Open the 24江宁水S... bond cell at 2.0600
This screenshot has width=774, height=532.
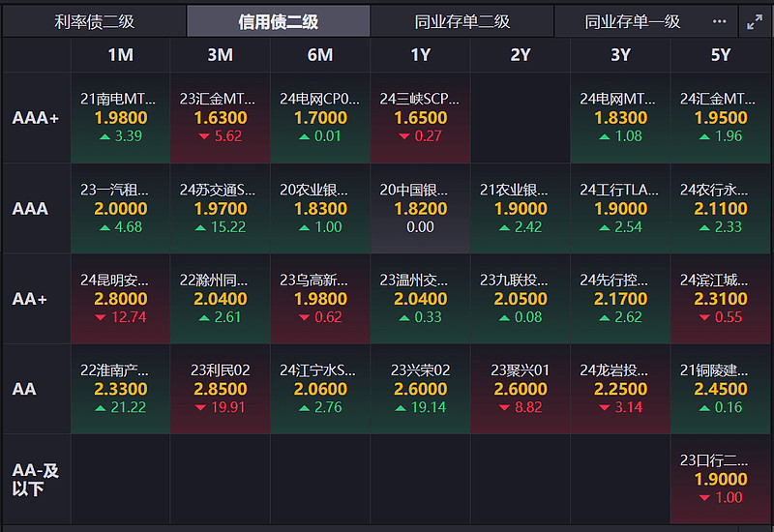[320, 390]
